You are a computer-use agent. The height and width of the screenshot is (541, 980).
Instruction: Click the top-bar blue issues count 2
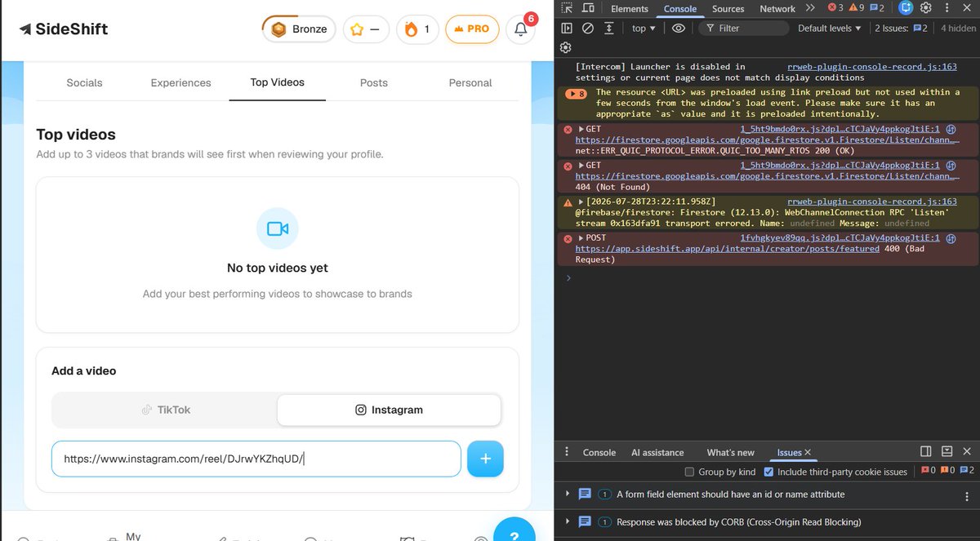click(x=876, y=8)
